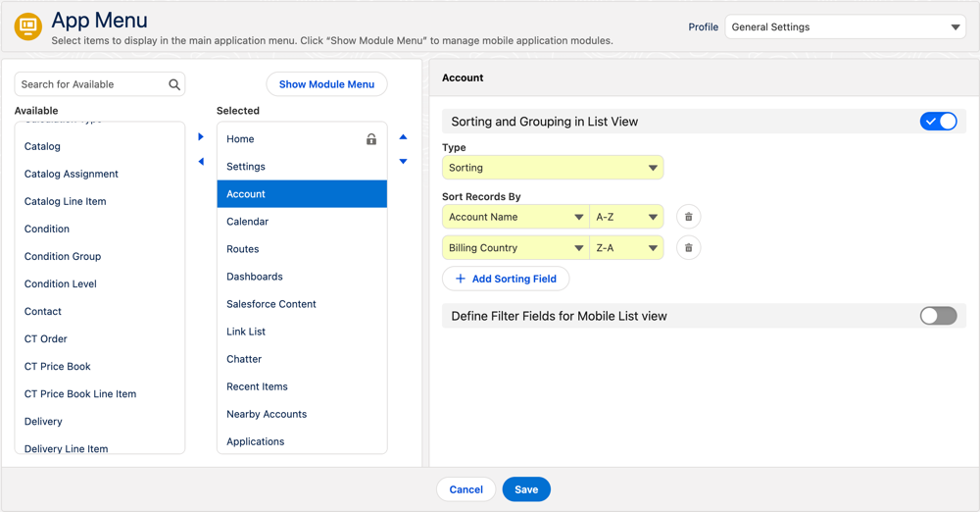980x512 pixels.
Task: Open the Profile General Settings dropdown
Action: click(x=845, y=27)
